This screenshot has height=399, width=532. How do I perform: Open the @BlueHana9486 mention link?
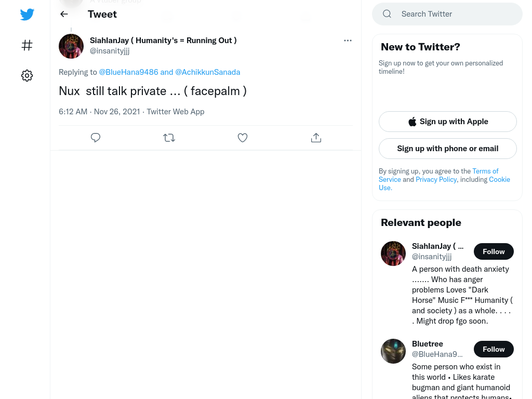tap(129, 72)
